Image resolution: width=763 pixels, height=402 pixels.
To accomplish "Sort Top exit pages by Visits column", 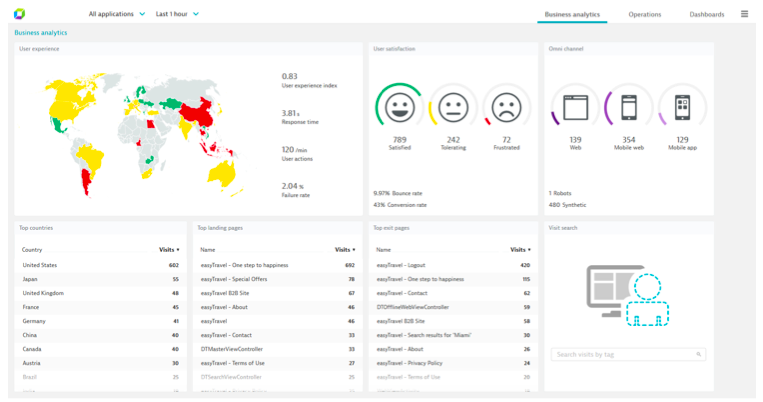I will point(520,250).
